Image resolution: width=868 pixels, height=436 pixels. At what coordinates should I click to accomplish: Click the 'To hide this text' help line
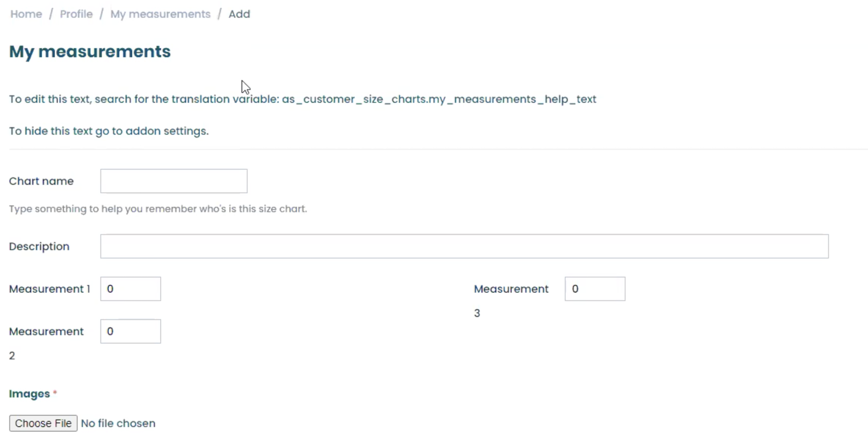109,131
